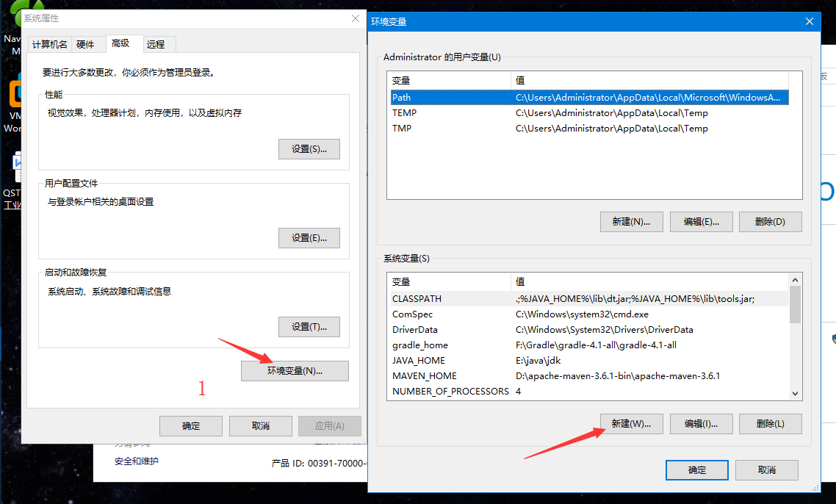Open 性能 settings with 设置(S)... button
The width and height of the screenshot is (836, 504).
click(309, 149)
